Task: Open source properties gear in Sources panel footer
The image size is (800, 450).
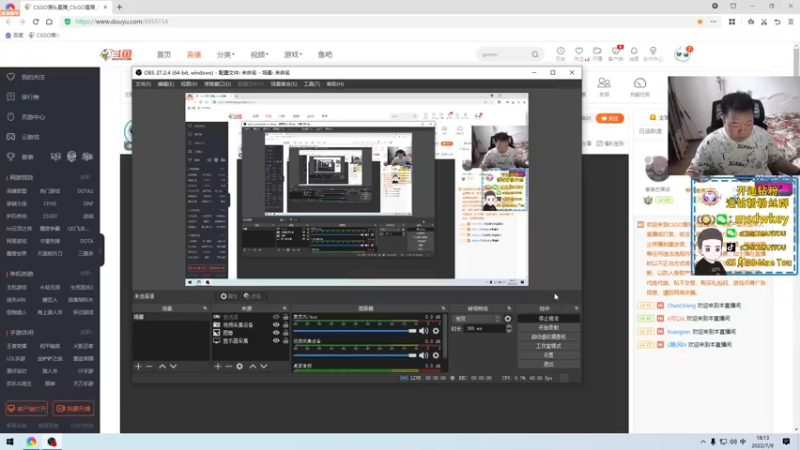Action: click(239, 366)
